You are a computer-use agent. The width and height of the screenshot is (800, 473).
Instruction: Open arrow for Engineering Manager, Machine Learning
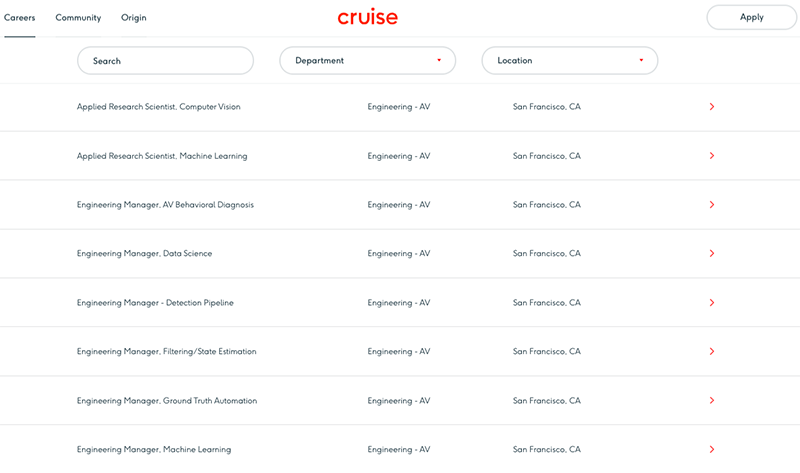[711, 450]
